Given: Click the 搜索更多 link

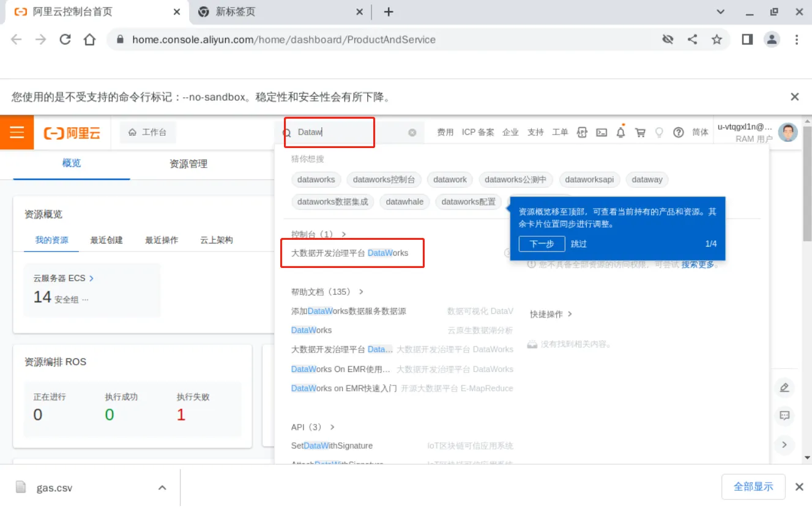Looking at the screenshot, I should 698,265.
